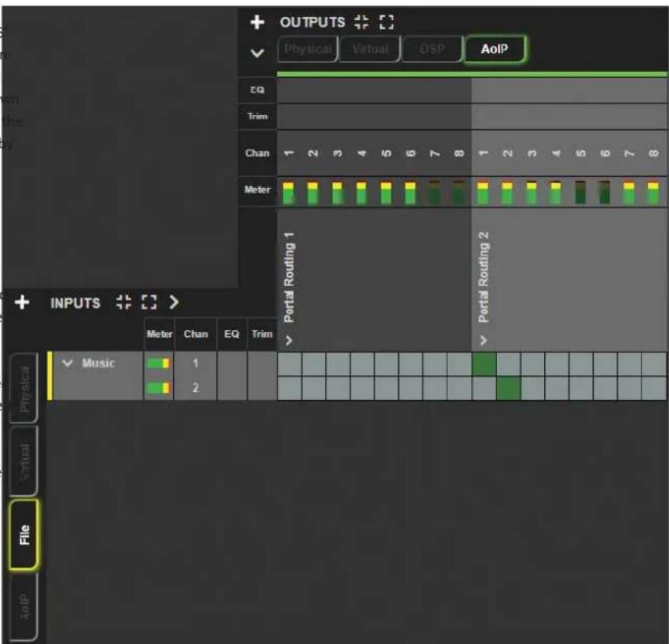This screenshot has width=669, height=644.
Task: Select the AoIP outputs tab
Action: (x=495, y=49)
